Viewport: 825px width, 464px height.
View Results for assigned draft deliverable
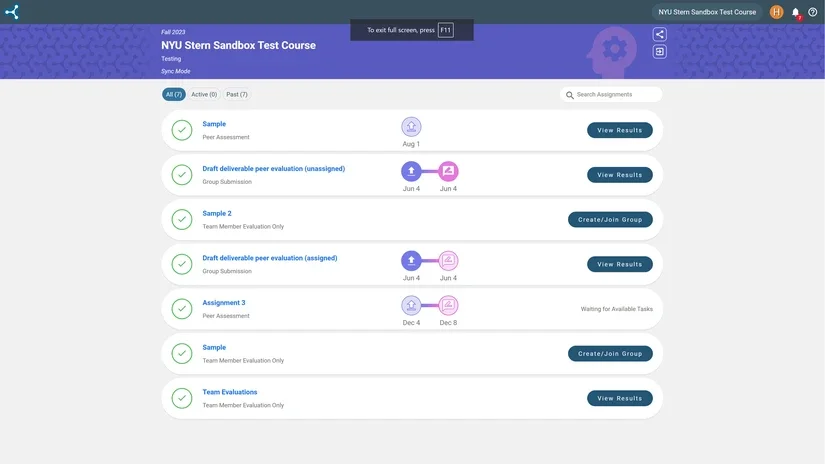(x=620, y=264)
